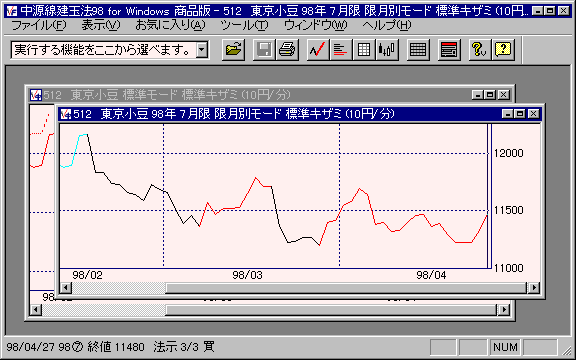Open the ファイル(F) menu
This screenshot has height=360, width=576.
click(x=39, y=25)
